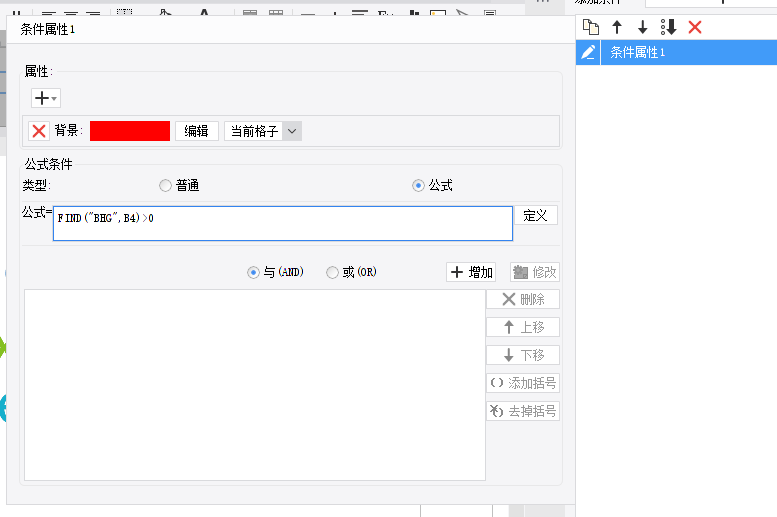The image size is (777, 517).
Task: Click the formula input field
Action: (282, 224)
